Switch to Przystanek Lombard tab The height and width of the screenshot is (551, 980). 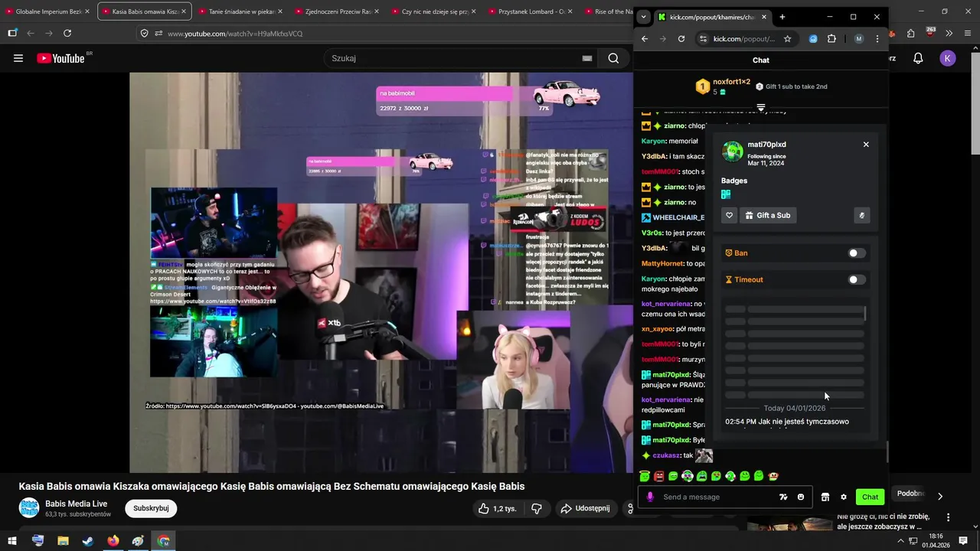529,11
